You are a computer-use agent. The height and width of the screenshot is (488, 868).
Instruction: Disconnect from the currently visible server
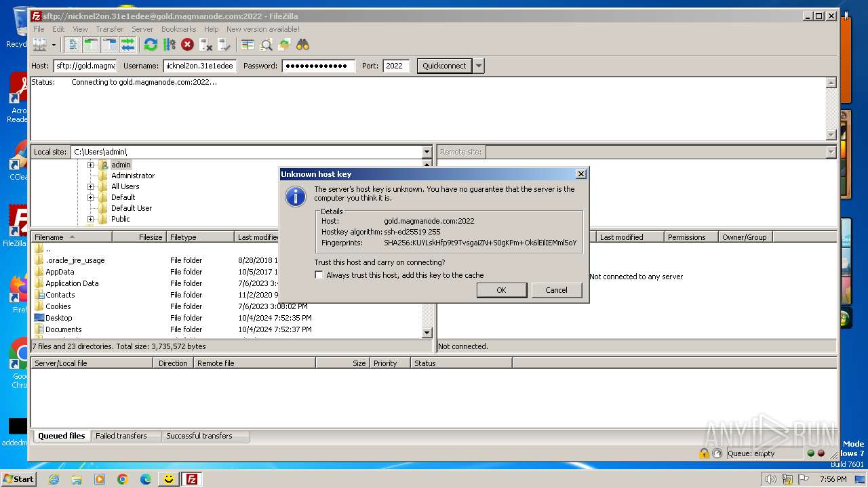[x=205, y=45]
